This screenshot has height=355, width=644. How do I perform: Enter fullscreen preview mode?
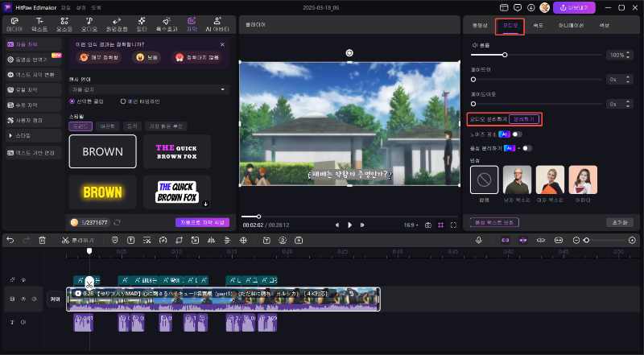point(454,225)
